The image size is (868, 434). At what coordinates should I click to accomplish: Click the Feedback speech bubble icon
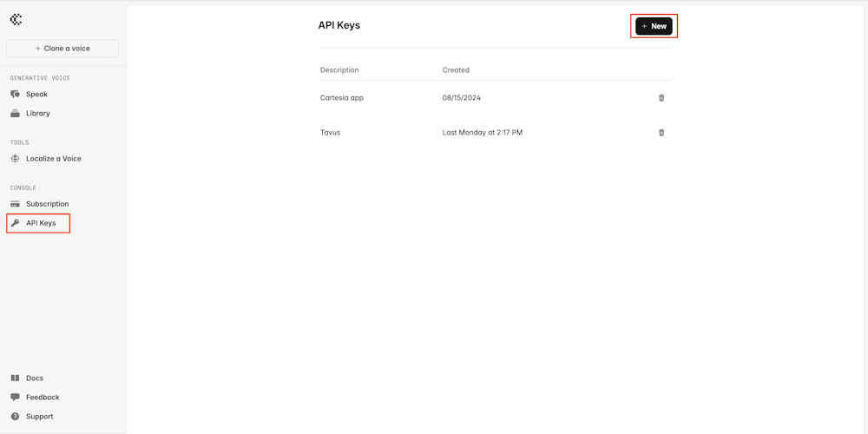[x=15, y=397]
